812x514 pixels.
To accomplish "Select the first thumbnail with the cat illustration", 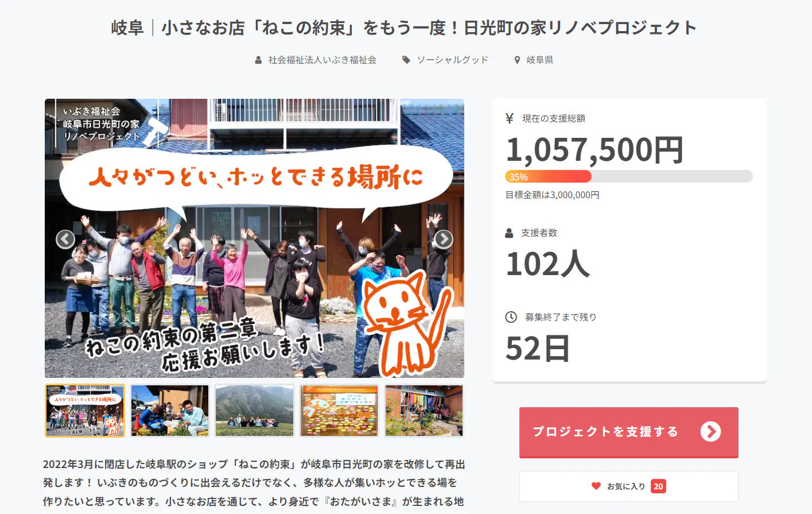I will (x=85, y=411).
